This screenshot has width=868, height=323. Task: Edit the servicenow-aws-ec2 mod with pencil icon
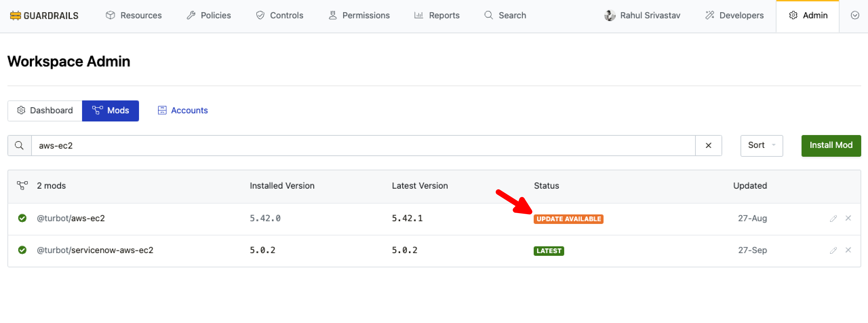tap(833, 250)
